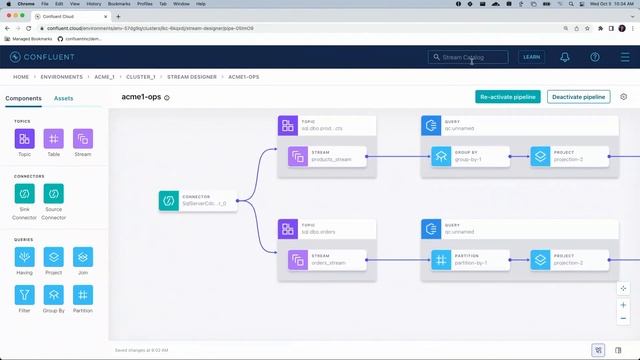Open the Chrome File menu
The height and width of the screenshot is (360, 640).
tap(44, 4)
